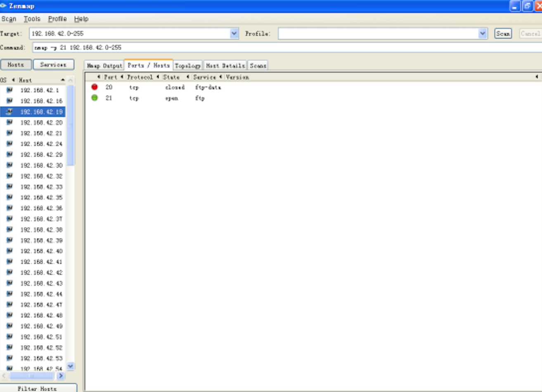Click the OS icon beside host 192.168.42.44
542x392 pixels.
pos(9,294)
